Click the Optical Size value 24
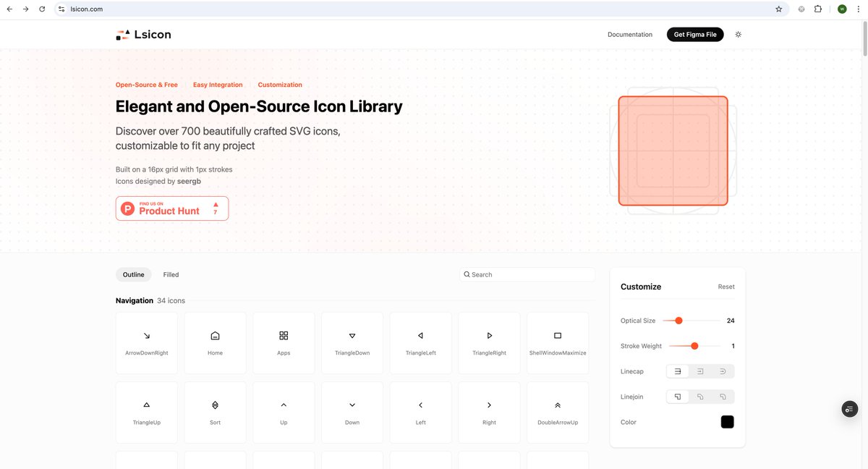This screenshot has height=469, width=868. pyautogui.click(x=731, y=320)
